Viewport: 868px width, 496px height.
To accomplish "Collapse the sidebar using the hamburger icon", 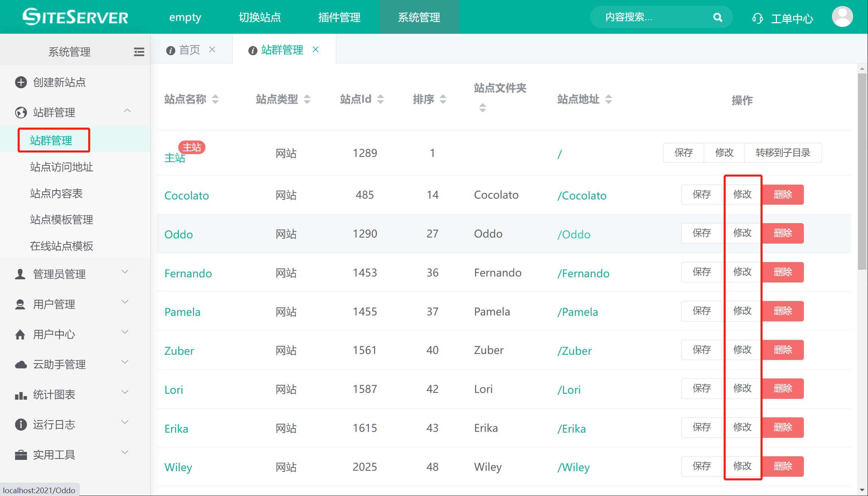I will [x=139, y=51].
